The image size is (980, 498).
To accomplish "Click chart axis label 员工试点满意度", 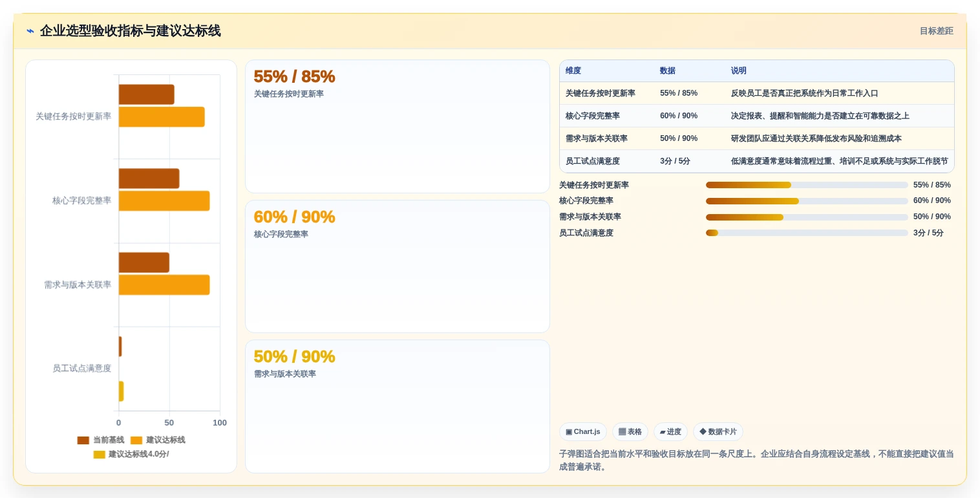I will point(81,368).
